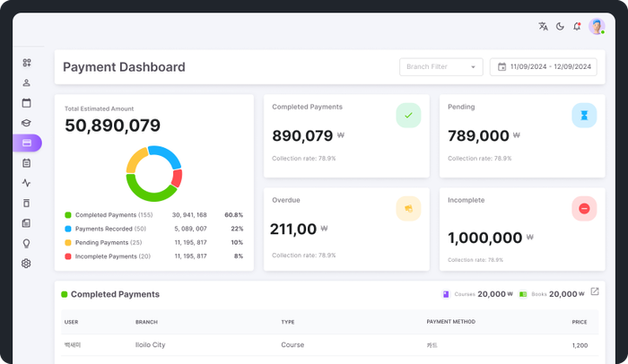Open the date range picker
The height and width of the screenshot is (364, 628).
(x=543, y=66)
